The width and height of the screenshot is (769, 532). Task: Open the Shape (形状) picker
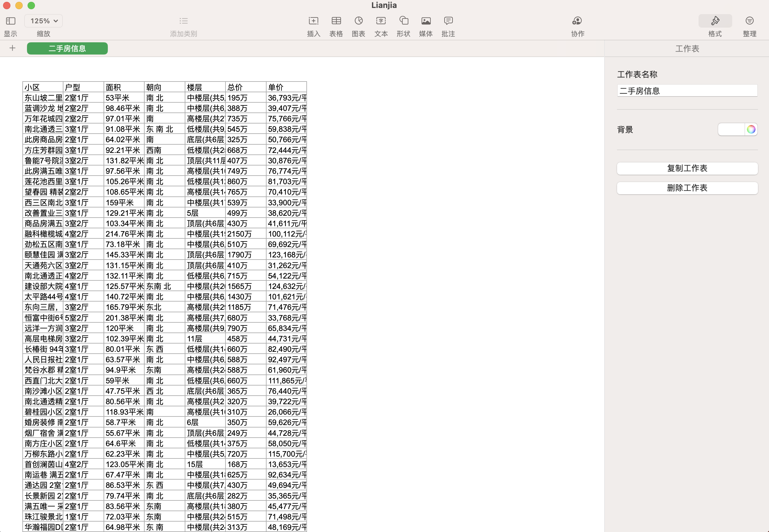pyautogui.click(x=403, y=21)
